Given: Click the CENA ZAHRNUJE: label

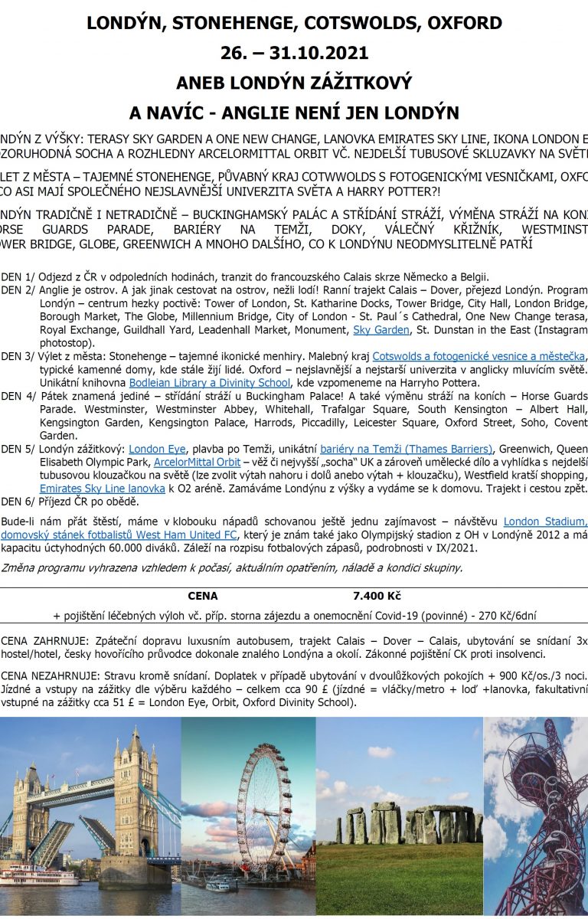Looking at the screenshot, I should (45, 642).
